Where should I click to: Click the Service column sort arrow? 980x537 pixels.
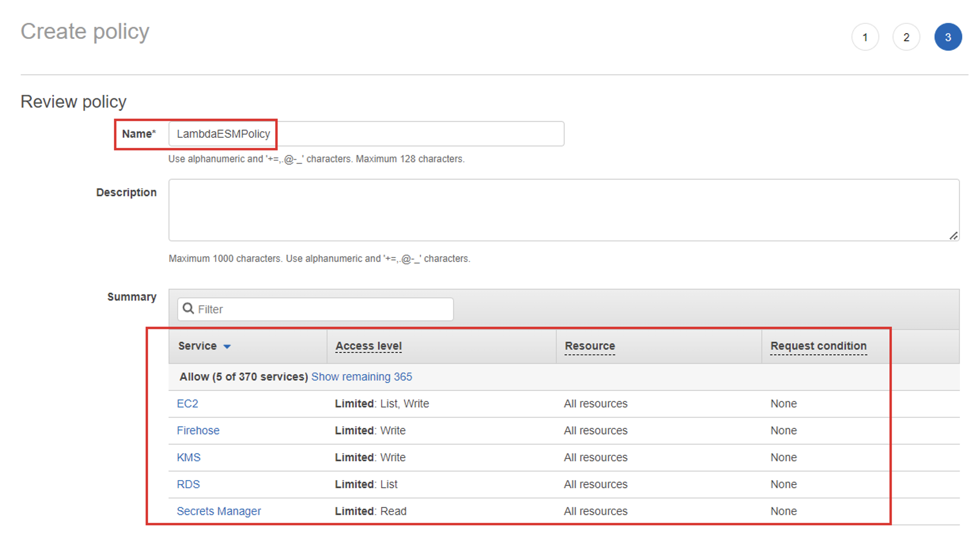(x=227, y=347)
